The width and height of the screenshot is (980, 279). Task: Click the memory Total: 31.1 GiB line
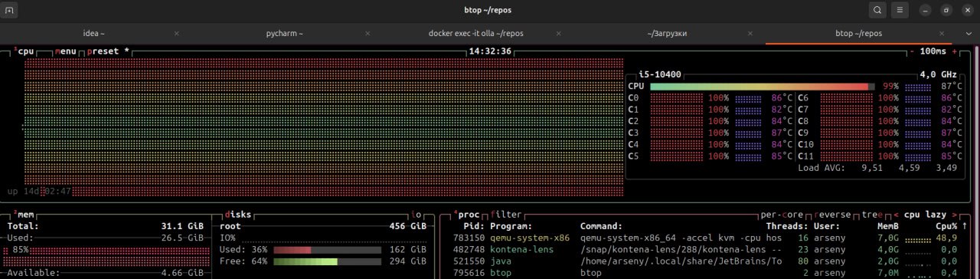106,226
